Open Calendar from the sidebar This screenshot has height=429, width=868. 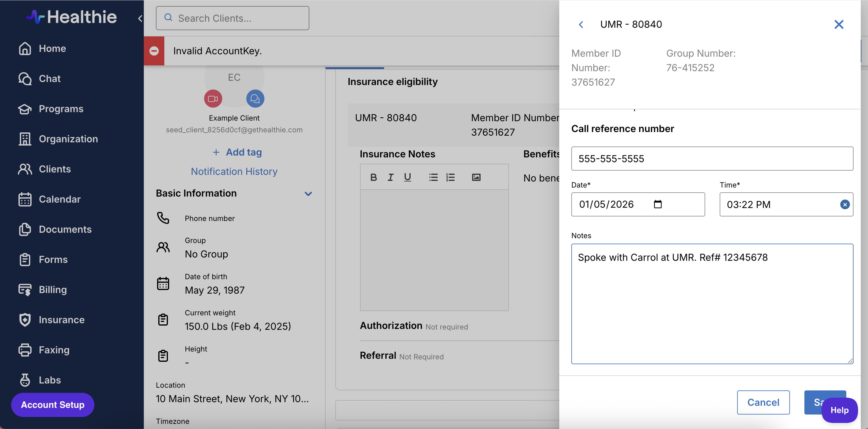pyautogui.click(x=60, y=199)
